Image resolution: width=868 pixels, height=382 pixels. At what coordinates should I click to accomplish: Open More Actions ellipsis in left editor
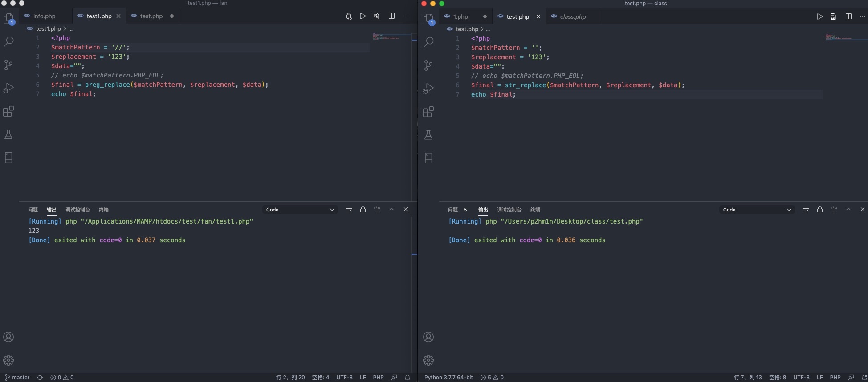406,16
